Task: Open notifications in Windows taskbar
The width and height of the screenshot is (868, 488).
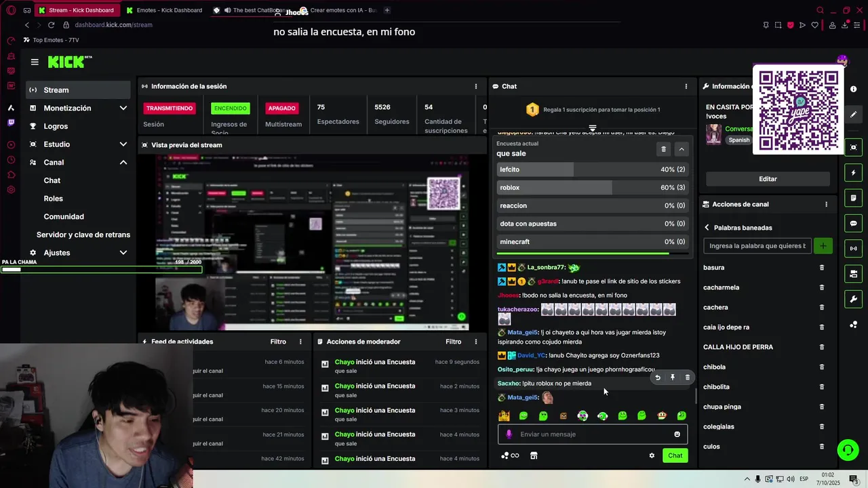Action: point(853,479)
